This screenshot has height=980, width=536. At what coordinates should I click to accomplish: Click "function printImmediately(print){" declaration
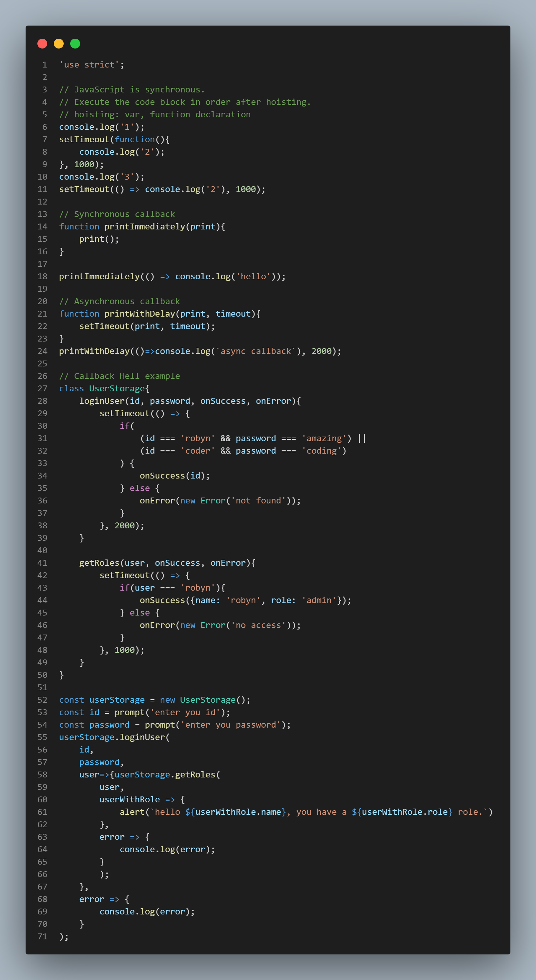(x=142, y=227)
